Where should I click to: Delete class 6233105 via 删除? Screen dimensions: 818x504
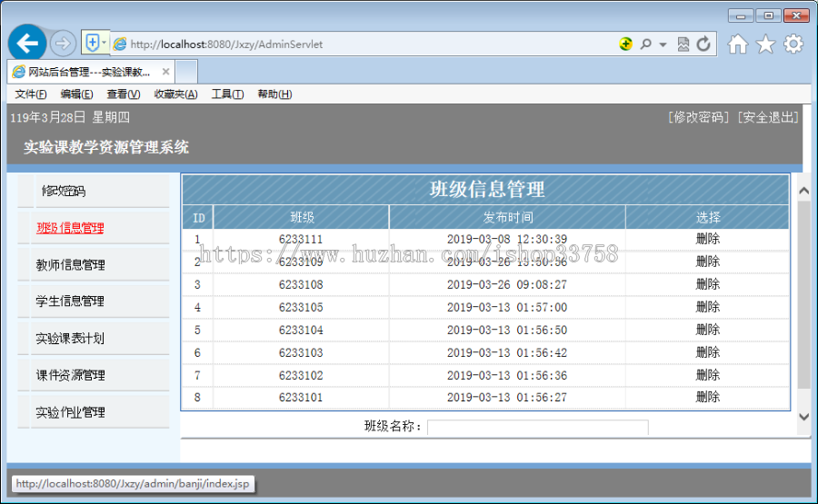tap(708, 307)
